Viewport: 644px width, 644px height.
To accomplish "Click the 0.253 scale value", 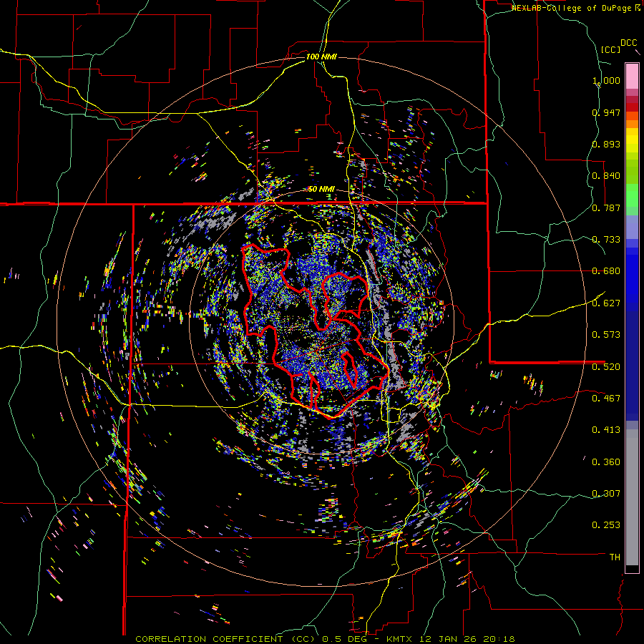I will point(606,525).
